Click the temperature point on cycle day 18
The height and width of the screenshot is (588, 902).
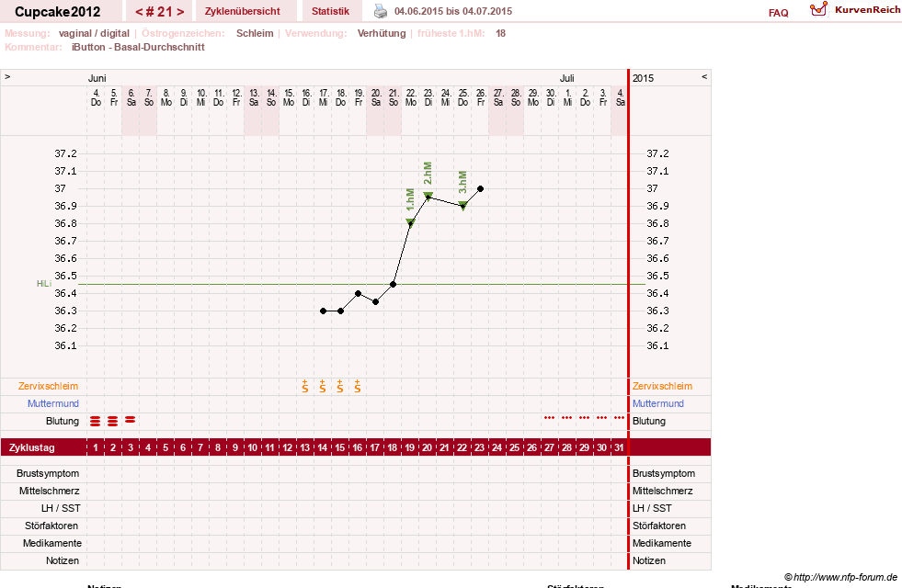click(393, 285)
